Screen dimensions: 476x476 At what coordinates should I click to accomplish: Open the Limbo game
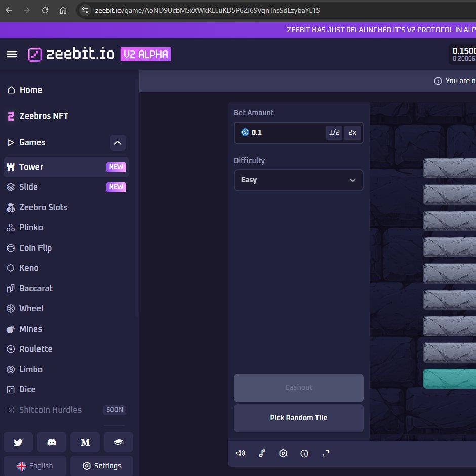click(66, 370)
